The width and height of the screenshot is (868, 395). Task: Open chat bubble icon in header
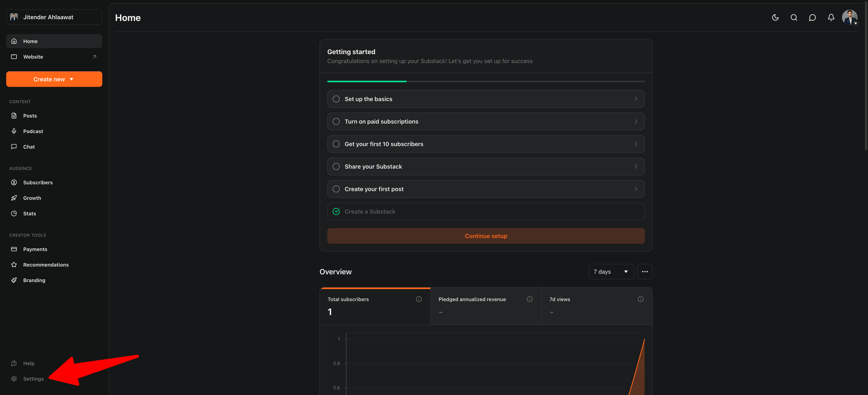812,17
